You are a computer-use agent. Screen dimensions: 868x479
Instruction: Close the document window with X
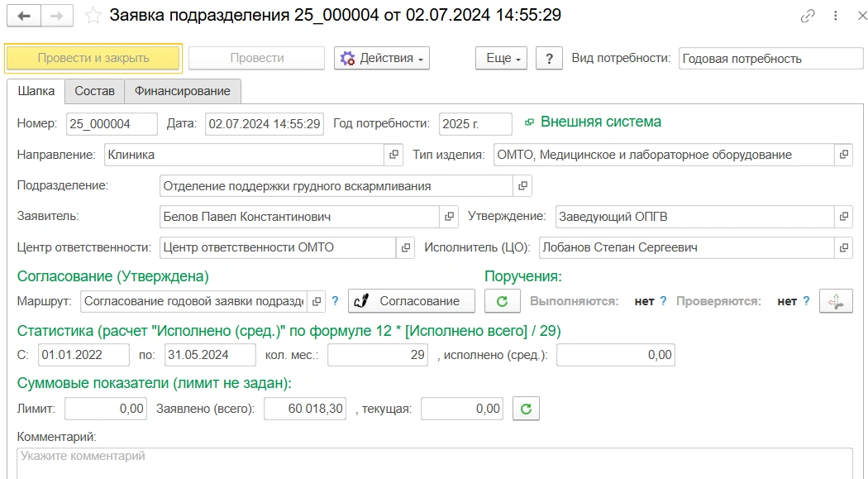861,16
